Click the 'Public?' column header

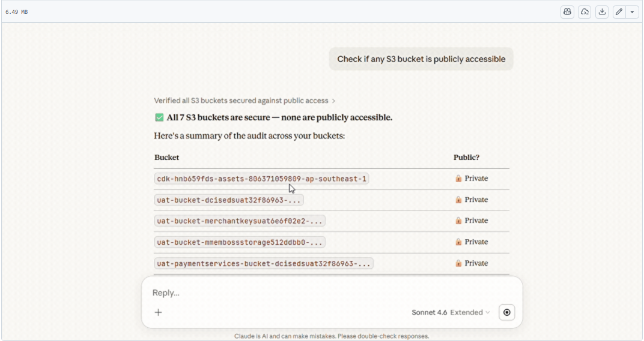tap(466, 158)
